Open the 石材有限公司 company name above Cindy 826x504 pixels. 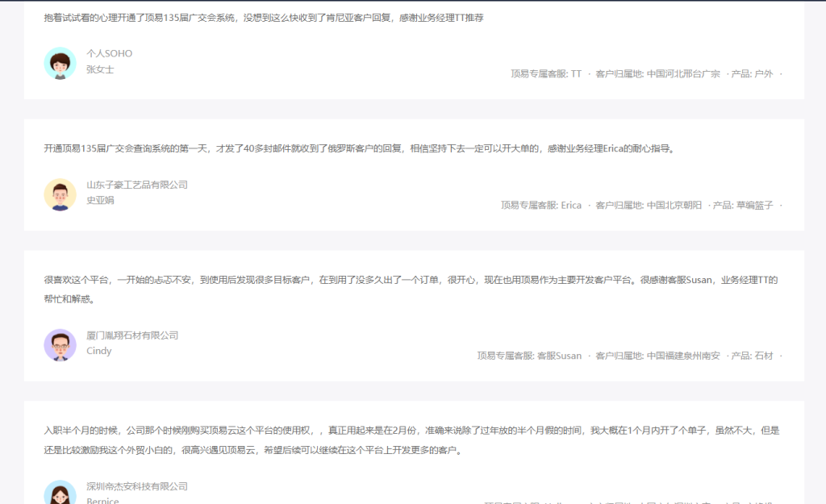click(132, 335)
